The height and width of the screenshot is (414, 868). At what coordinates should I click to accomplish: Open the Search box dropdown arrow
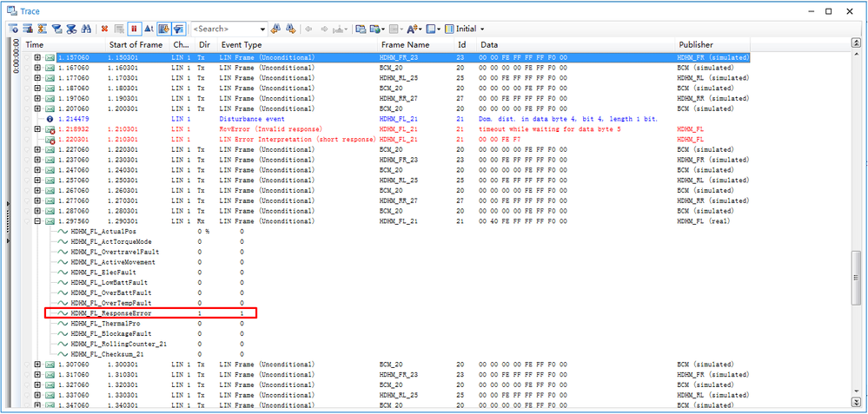[263, 29]
